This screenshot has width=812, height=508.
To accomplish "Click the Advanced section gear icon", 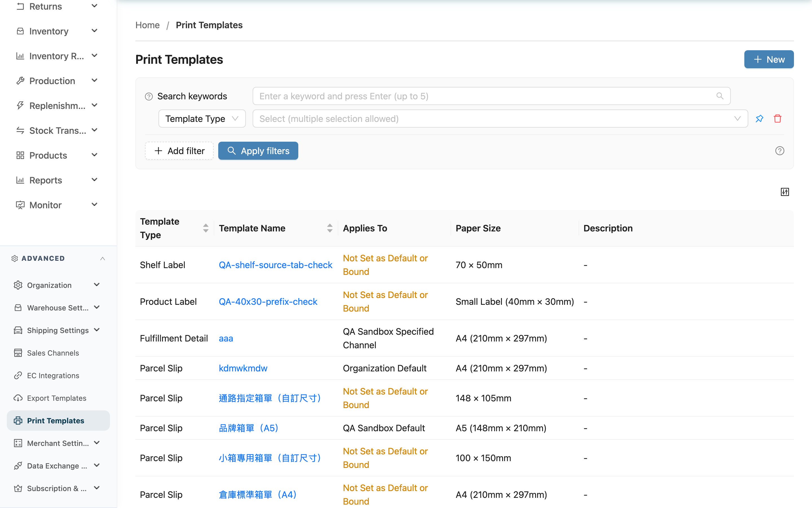I will (x=14, y=258).
